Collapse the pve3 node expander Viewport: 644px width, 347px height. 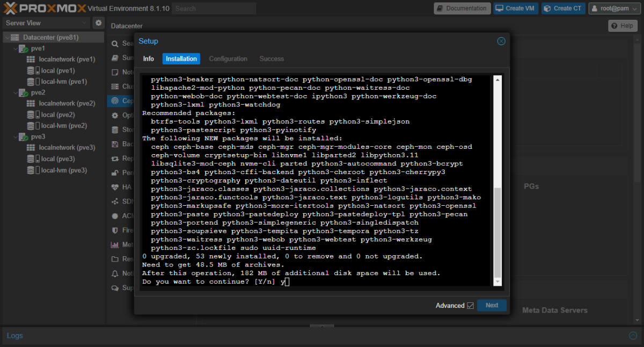click(x=14, y=136)
